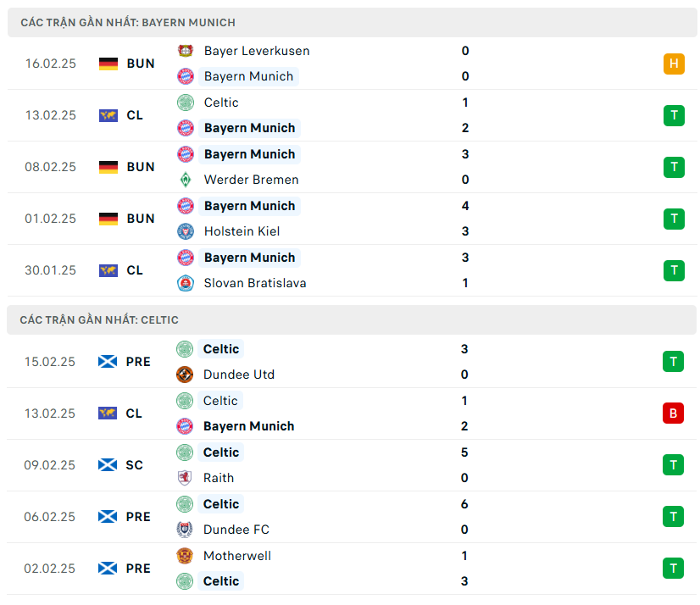Click the CL competition label on 30.01.25
Image resolution: width=700 pixels, height=605 pixels.
coord(135,270)
